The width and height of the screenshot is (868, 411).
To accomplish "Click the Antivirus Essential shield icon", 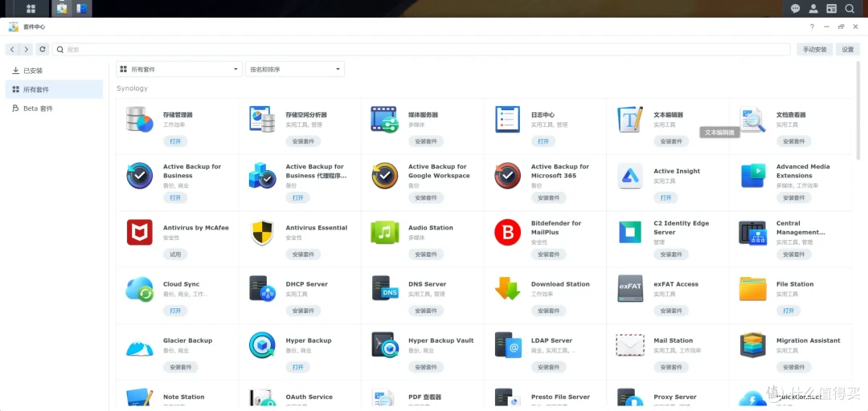I will point(262,232).
